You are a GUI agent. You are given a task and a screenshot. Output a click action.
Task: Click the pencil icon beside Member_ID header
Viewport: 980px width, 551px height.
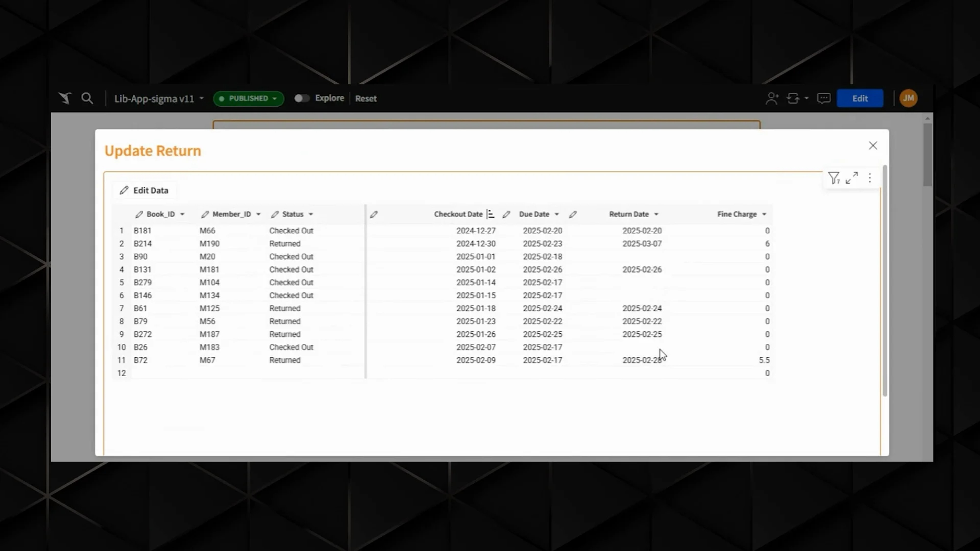click(x=205, y=215)
